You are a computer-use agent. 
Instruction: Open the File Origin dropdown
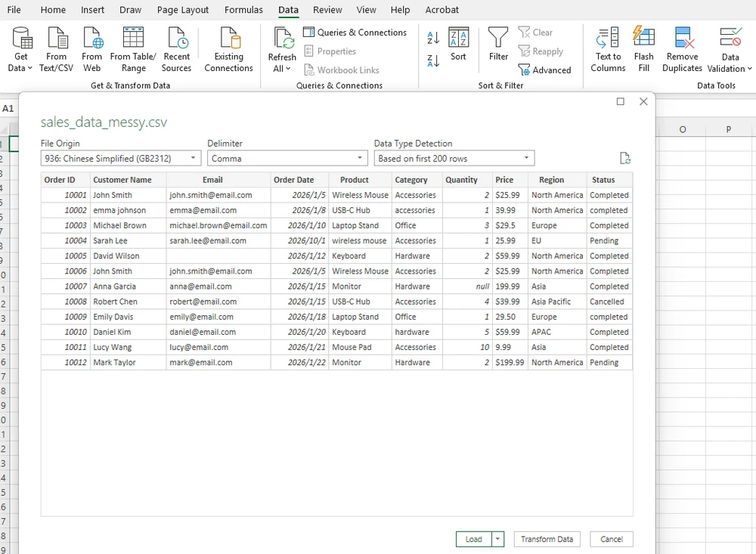pos(121,158)
